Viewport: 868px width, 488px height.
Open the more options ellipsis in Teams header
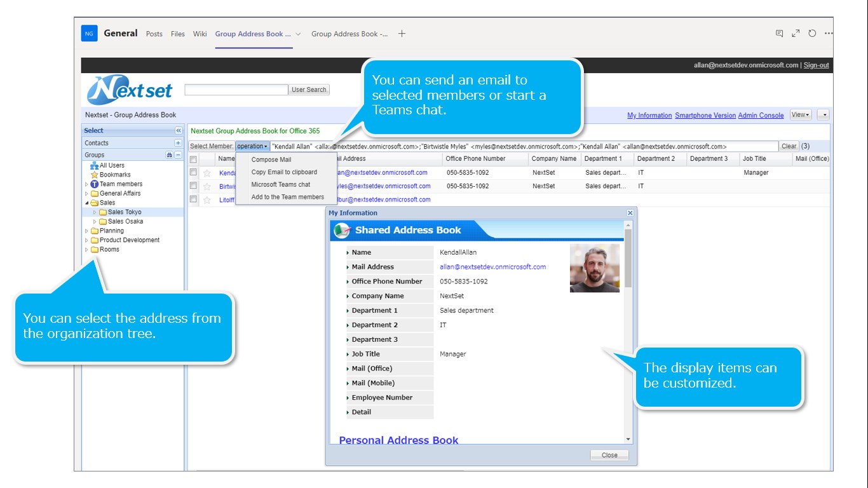[828, 34]
